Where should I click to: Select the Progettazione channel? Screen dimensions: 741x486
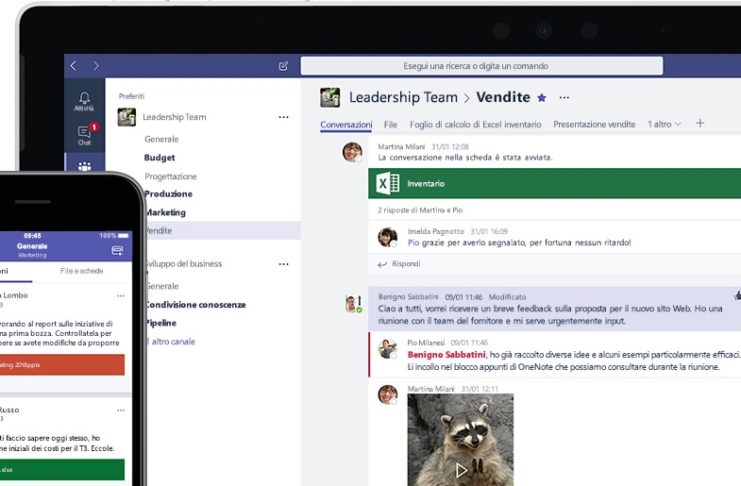click(171, 176)
